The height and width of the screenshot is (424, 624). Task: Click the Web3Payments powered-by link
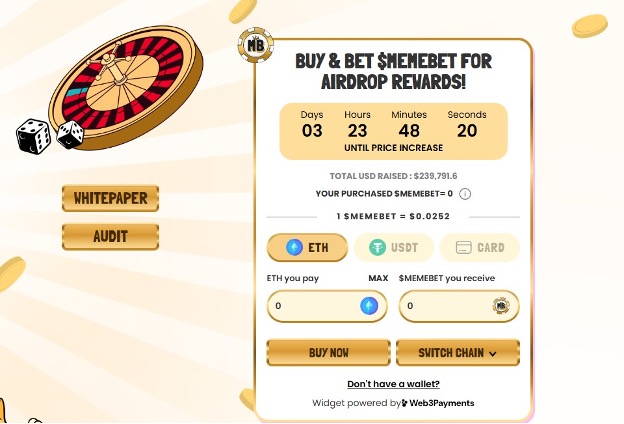click(x=439, y=403)
